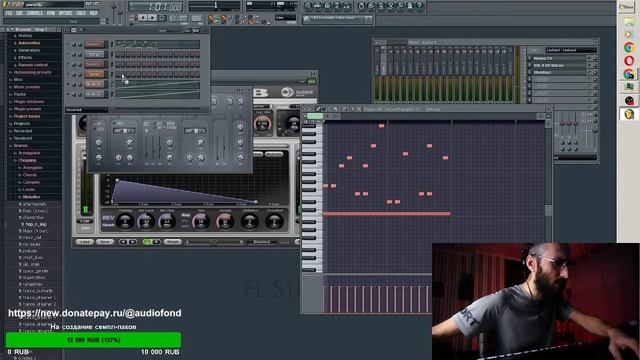Click the long sustained note in piano roll
Viewport: 640px width, 360px height.
point(387,213)
